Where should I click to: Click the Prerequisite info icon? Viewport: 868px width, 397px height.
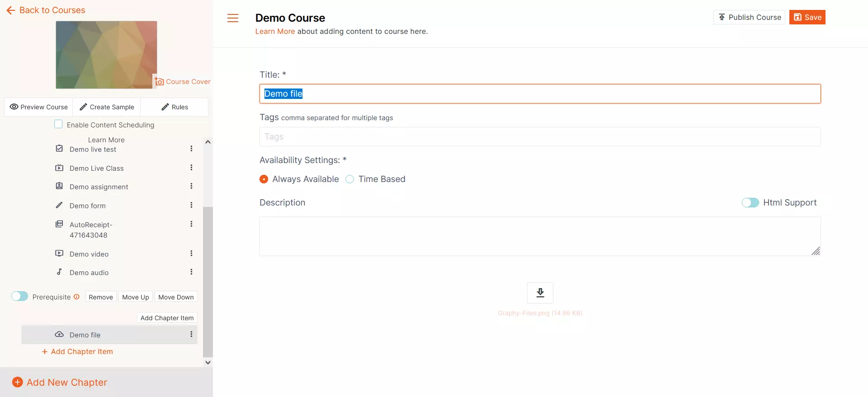point(76,297)
